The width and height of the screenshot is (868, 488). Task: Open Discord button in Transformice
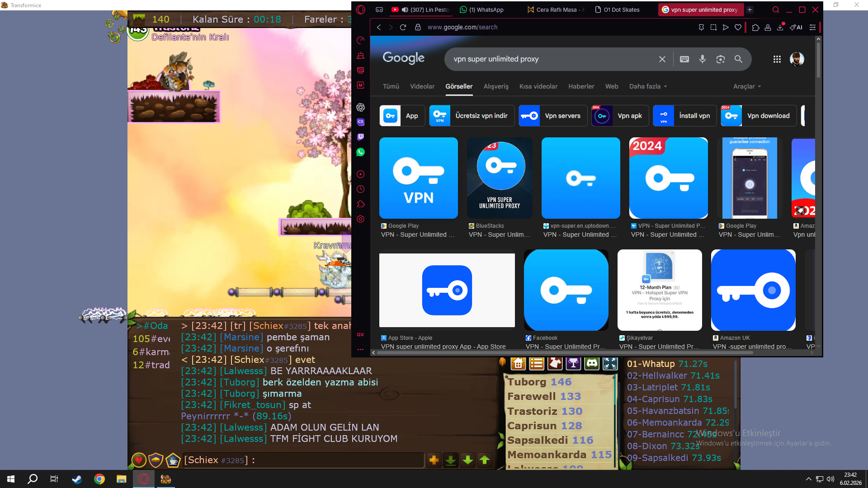pyautogui.click(x=592, y=363)
